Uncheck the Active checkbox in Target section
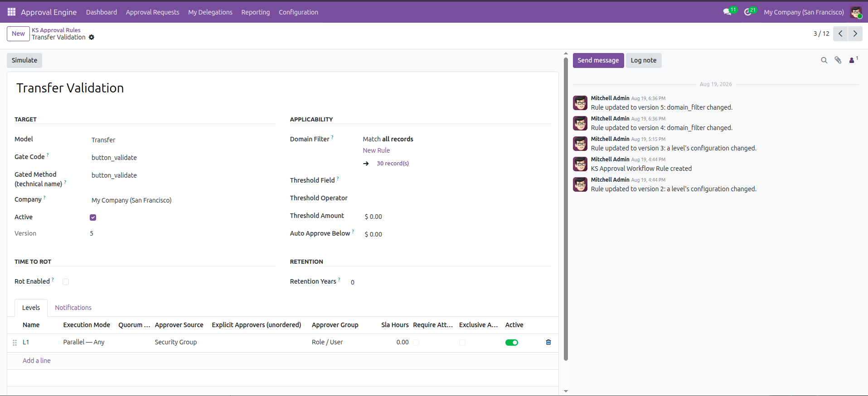Image resolution: width=868 pixels, height=396 pixels. [93, 217]
